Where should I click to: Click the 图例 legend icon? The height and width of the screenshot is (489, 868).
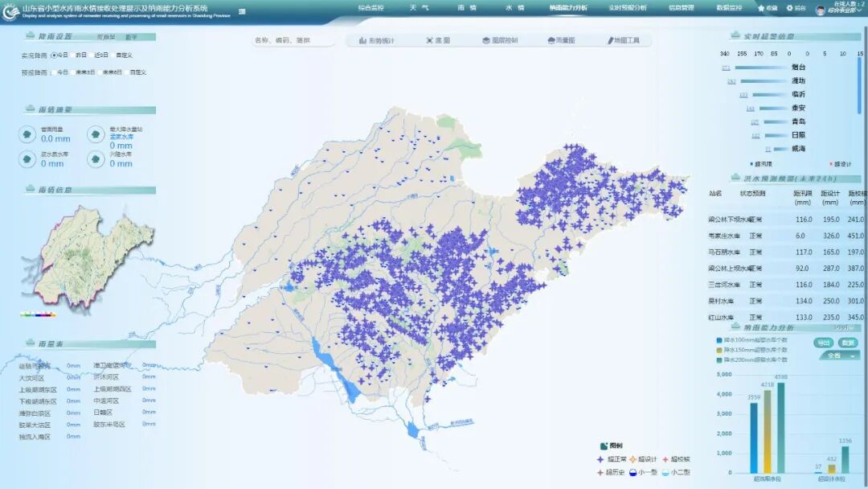tap(604, 446)
